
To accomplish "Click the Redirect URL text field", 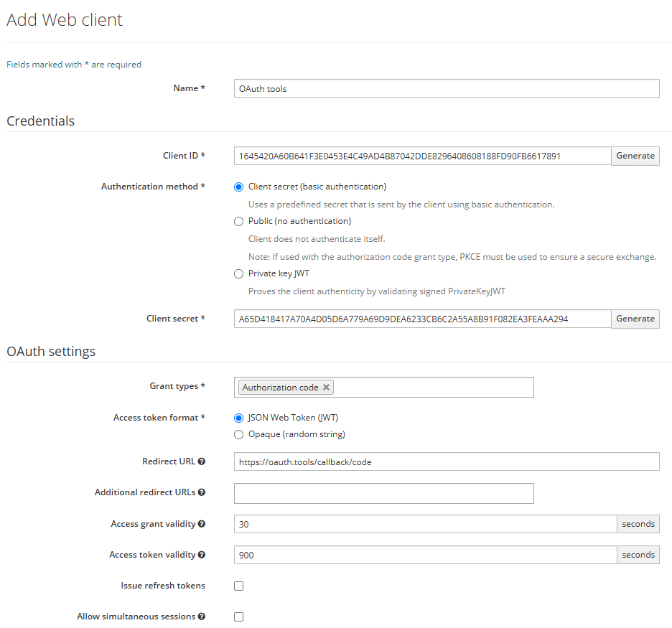I will [x=446, y=461].
